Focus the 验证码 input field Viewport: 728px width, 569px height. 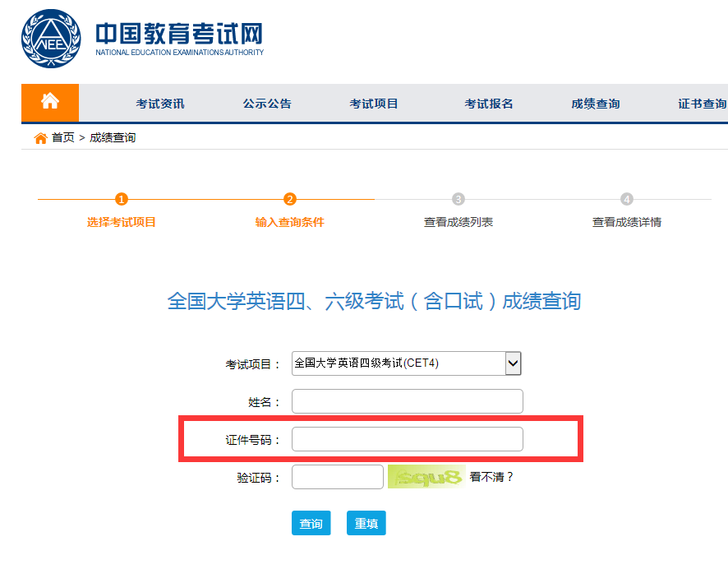(x=338, y=477)
